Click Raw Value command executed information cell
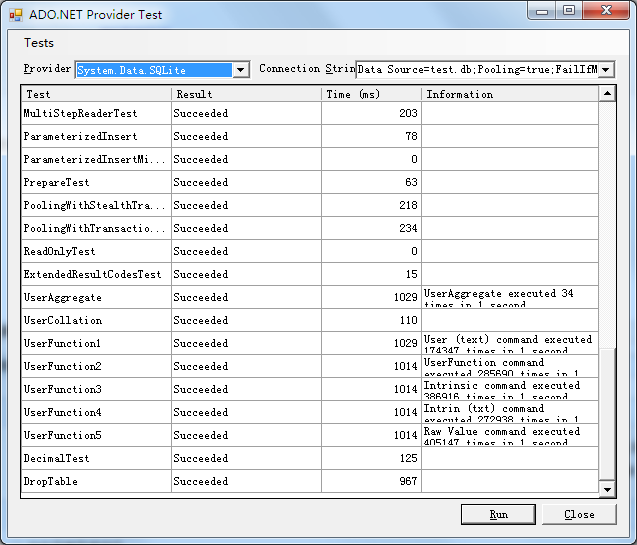The width and height of the screenshot is (637, 545). (x=510, y=435)
